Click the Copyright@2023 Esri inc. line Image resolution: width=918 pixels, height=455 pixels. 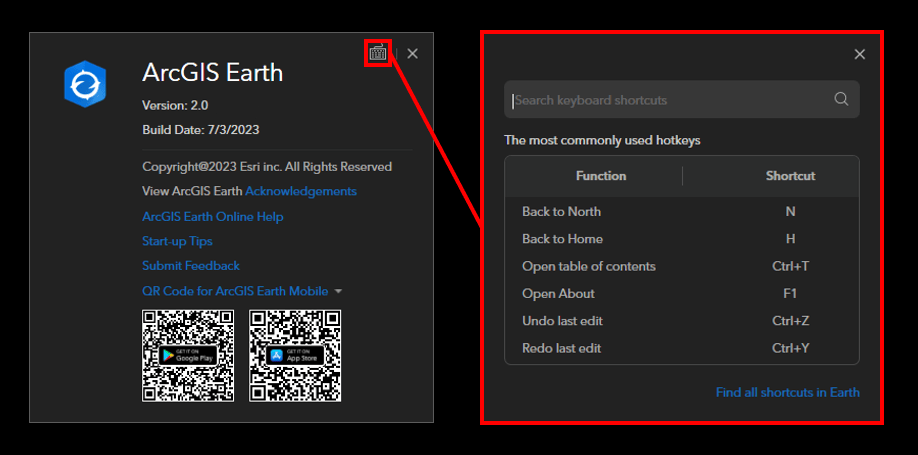pos(267,167)
